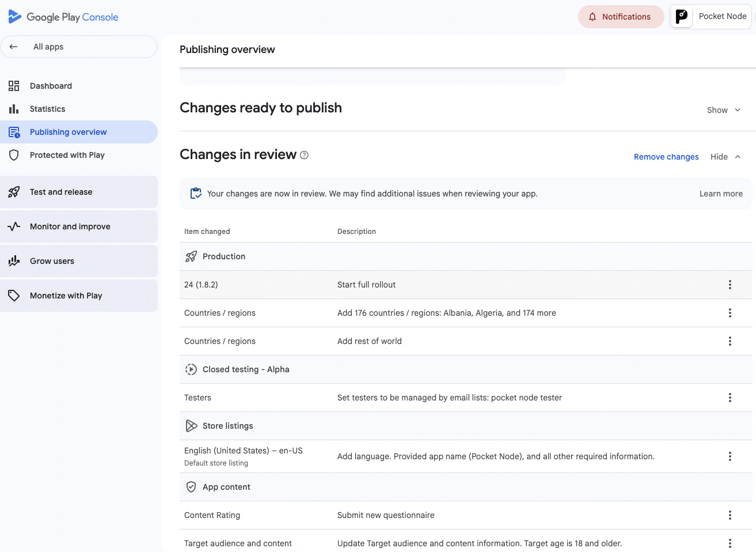Click the Target age 18 and older description
Screen dimensions: 756x552
(480, 543)
